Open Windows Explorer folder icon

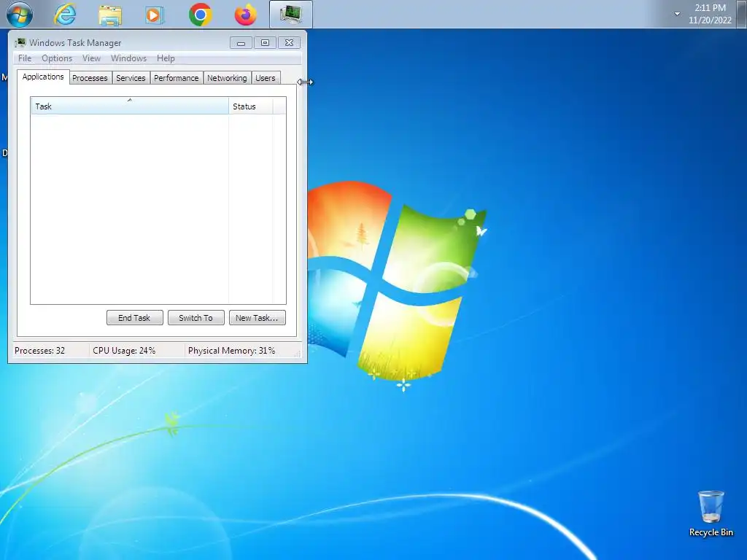110,15
